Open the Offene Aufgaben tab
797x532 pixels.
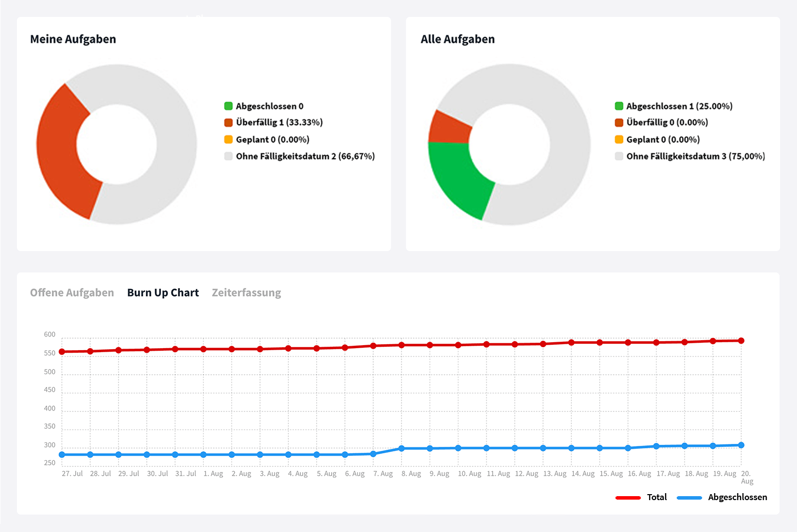point(72,293)
